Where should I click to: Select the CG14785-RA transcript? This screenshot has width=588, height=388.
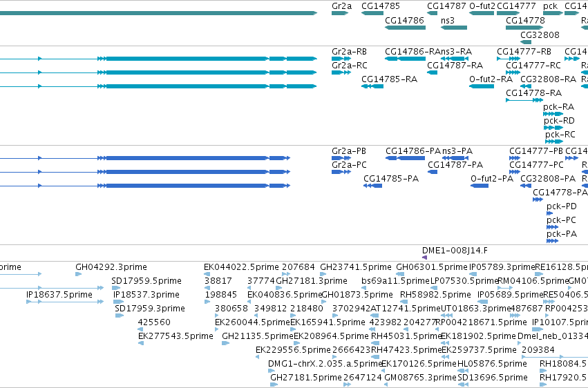pyautogui.click(x=372, y=86)
